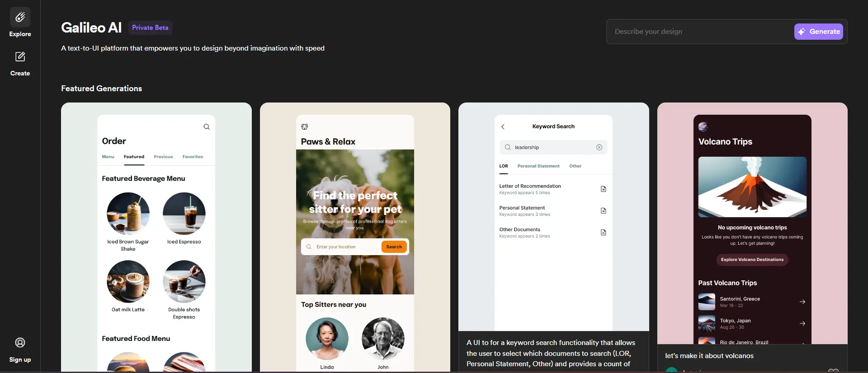
Task: Open Santorini, Greece trip arrow
Action: tap(802, 302)
